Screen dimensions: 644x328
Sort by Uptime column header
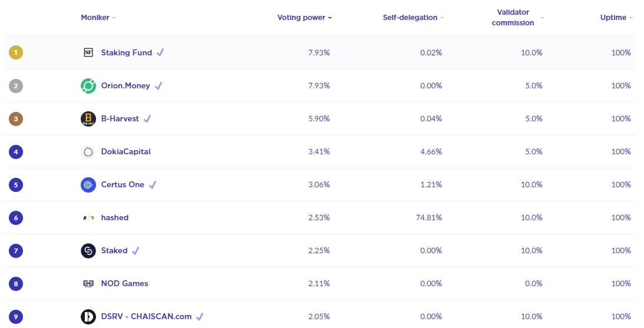613,18
